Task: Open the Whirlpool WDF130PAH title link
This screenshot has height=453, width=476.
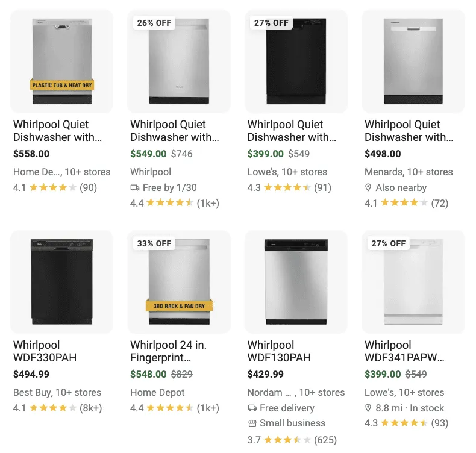Action: 279,351
